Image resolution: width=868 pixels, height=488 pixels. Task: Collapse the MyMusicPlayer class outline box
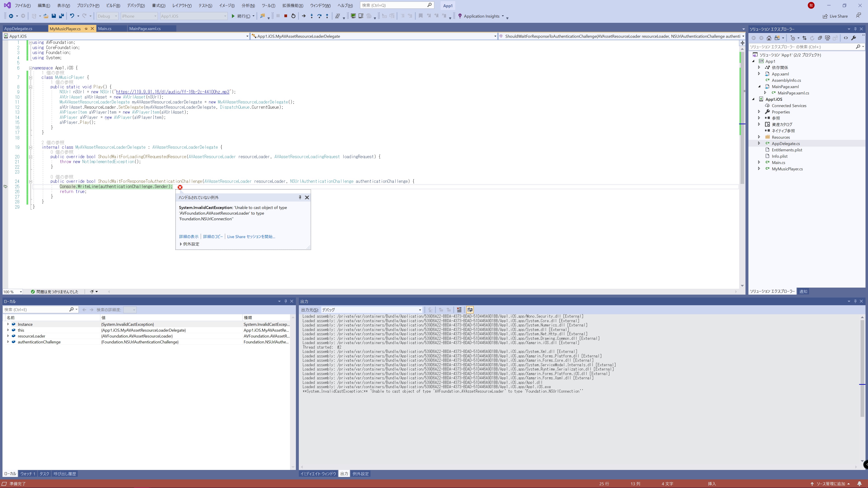coord(30,77)
